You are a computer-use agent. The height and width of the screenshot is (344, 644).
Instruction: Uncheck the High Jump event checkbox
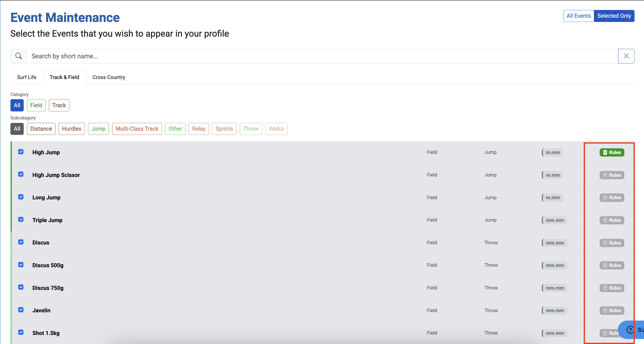(21, 152)
